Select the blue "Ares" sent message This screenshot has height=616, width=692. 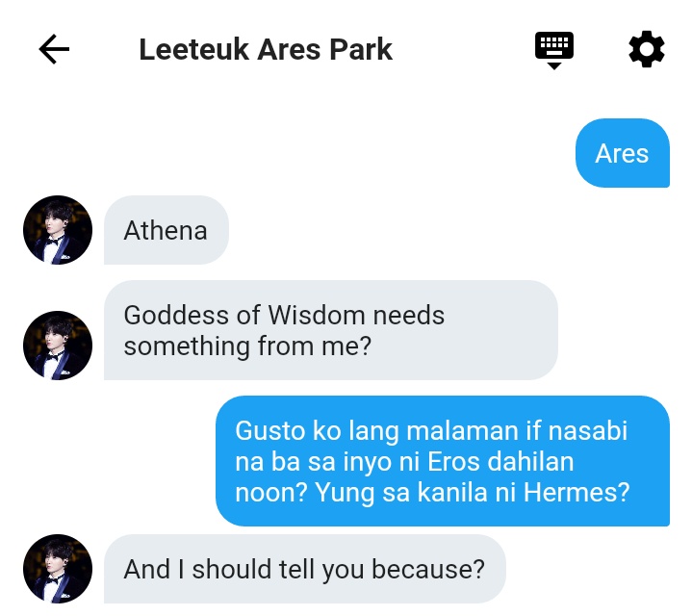click(x=623, y=153)
